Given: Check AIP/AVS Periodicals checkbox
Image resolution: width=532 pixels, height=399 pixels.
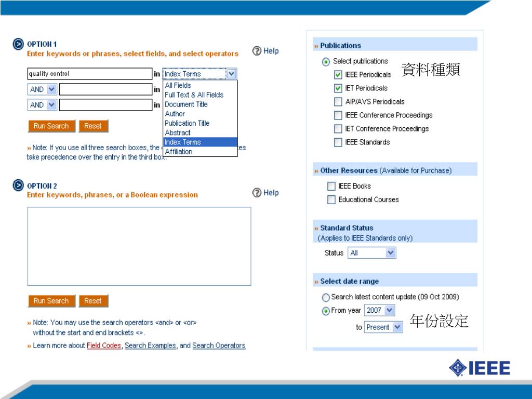Looking at the screenshot, I should point(338,101).
